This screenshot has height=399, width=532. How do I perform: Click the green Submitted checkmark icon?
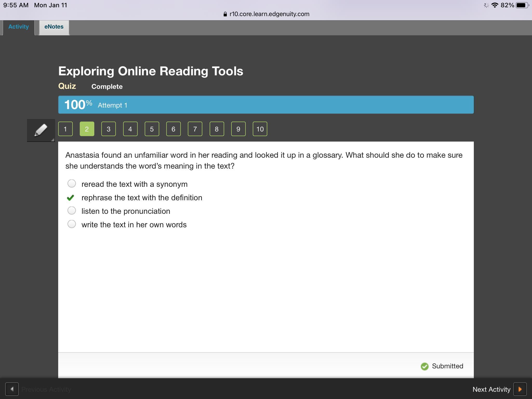pos(424,366)
